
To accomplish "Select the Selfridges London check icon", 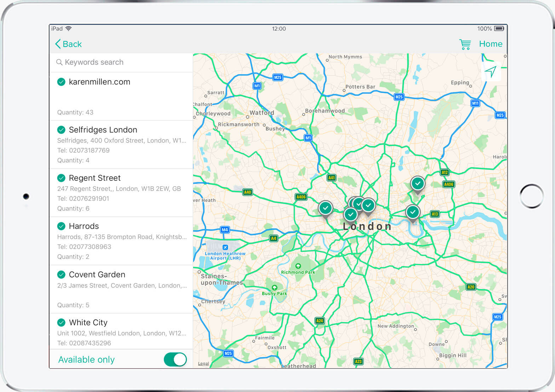I will click(x=61, y=129).
